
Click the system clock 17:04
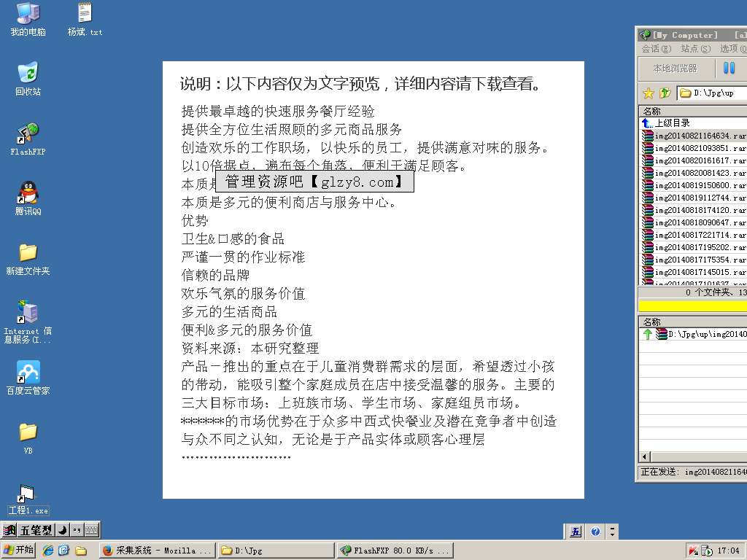(728, 551)
